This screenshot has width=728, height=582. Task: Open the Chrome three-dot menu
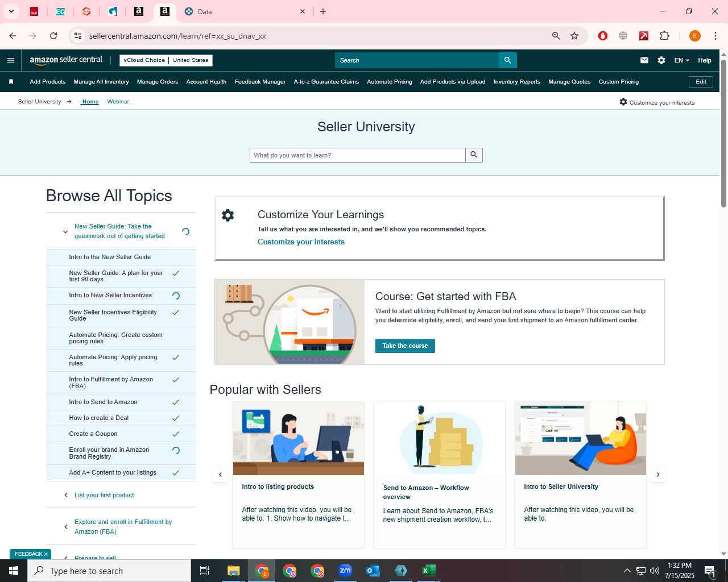pos(715,36)
